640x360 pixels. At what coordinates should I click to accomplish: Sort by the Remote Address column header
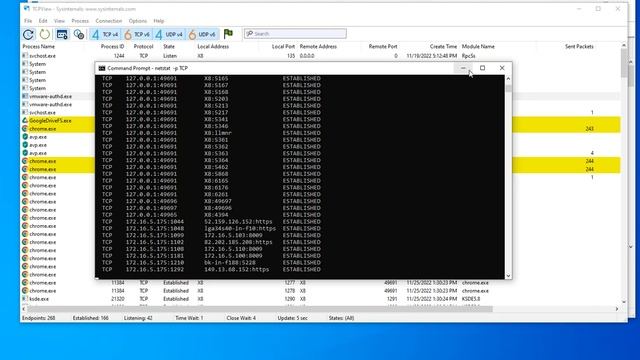318,47
